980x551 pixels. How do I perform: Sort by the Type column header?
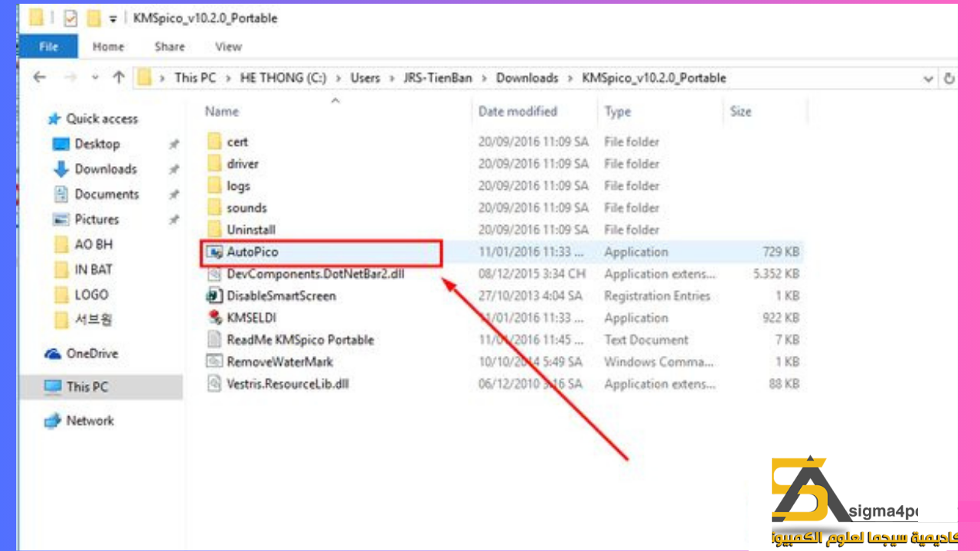618,112
